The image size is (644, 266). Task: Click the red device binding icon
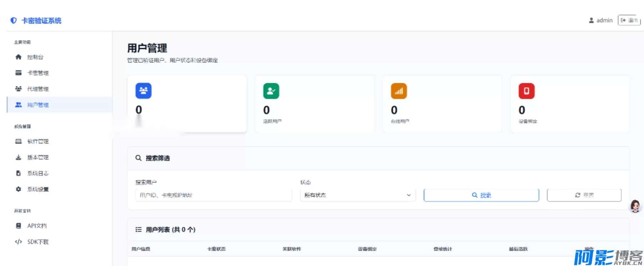click(526, 91)
